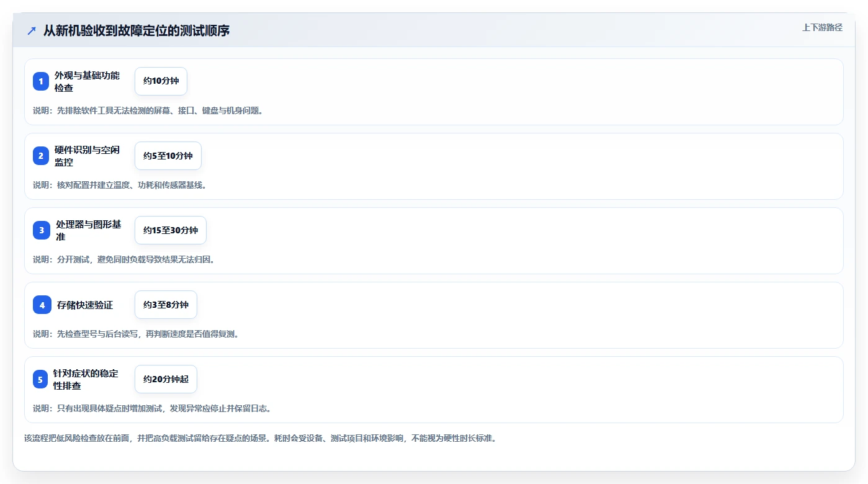Click the step title 针对症状的稳定性排查
The height and width of the screenshot is (484, 868).
86,379
